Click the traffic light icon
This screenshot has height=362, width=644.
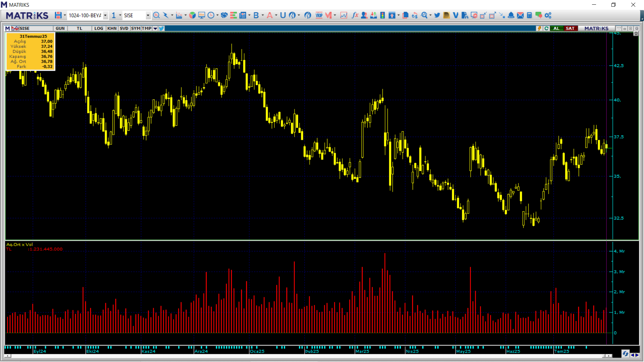pyautogui.click(x=382, y=15)
